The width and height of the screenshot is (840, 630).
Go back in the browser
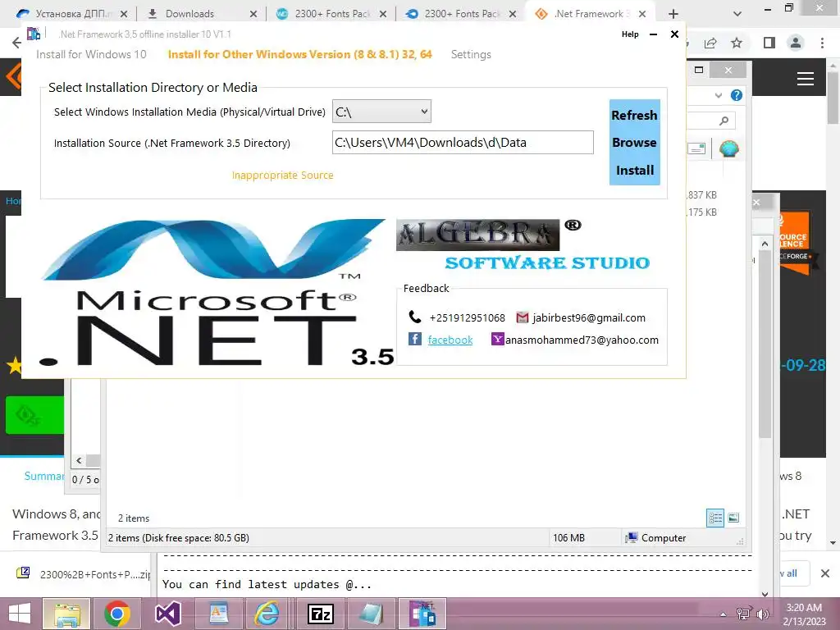click(16, 43)
